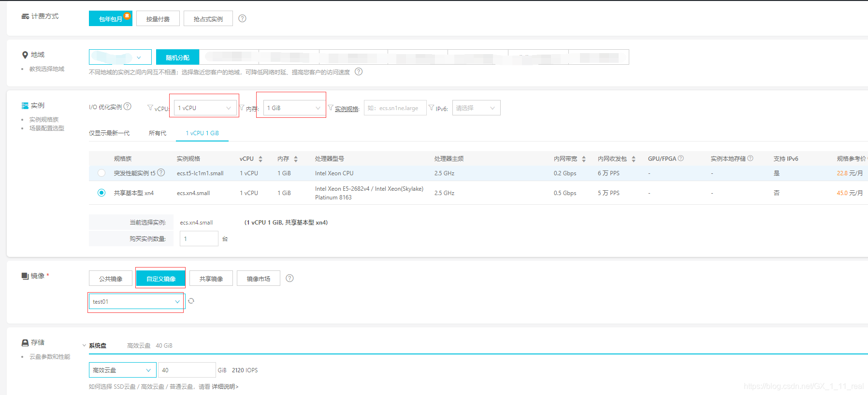Open the 1 GiB memory dropdown
The height and width of the screenshot is (395, 868).
click(x=294, y=108)
